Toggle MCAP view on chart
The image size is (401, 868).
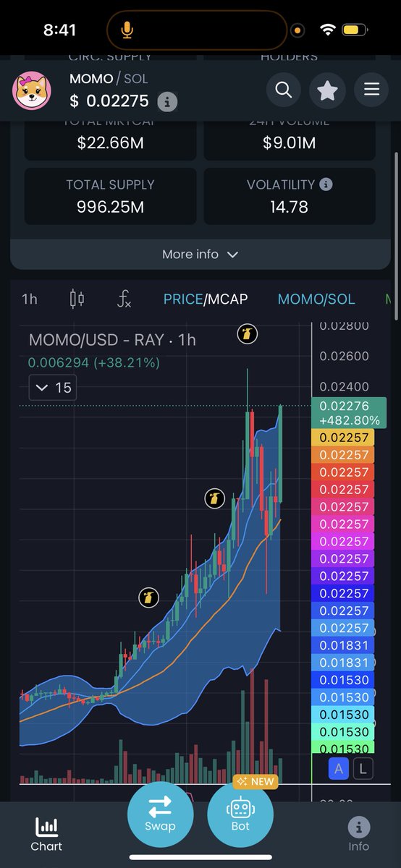(x=227, y=299)
